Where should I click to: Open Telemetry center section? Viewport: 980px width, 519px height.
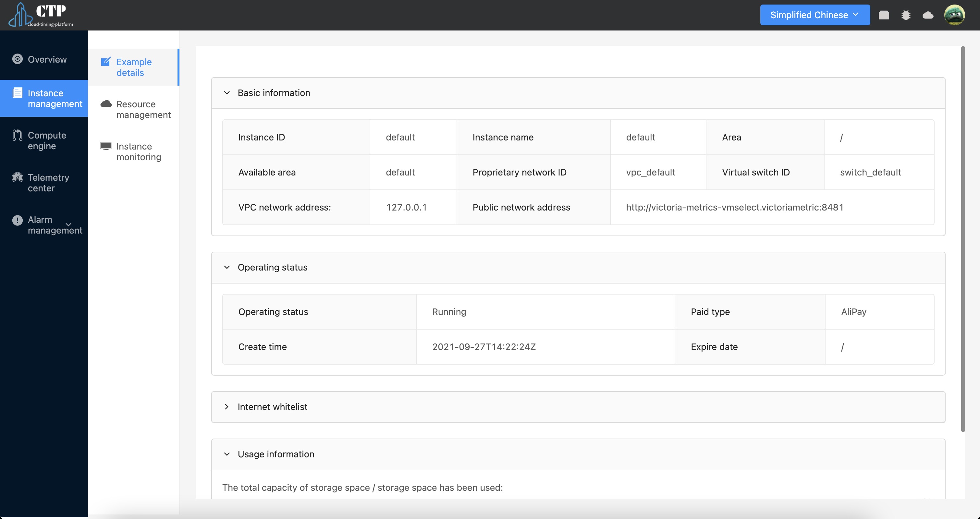click(44, 183)
